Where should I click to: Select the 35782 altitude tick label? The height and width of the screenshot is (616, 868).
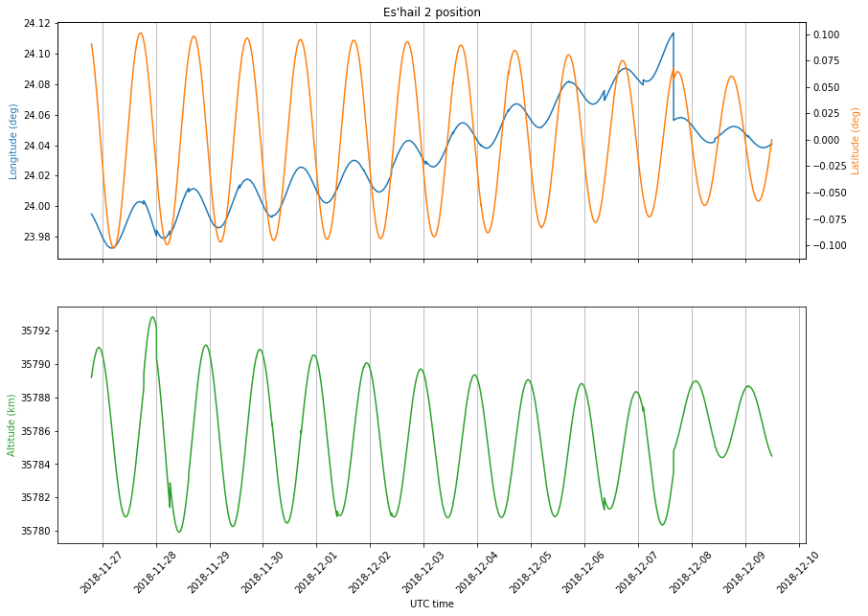[36, 497]
